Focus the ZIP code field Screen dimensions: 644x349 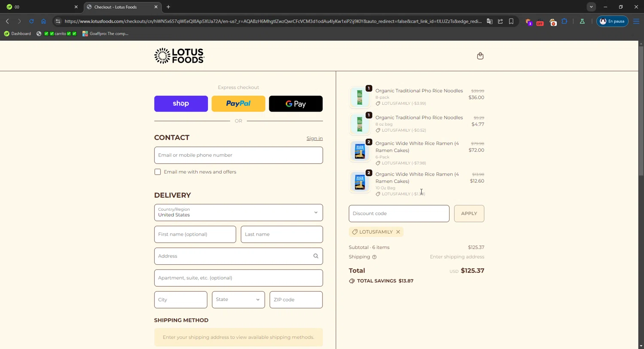[x=296, y=300]
